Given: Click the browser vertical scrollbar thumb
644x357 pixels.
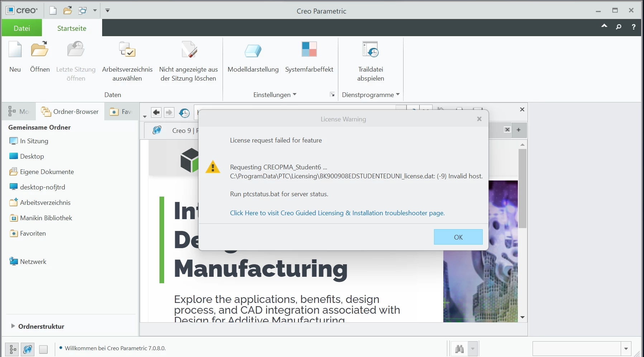Looking at the screenshot, I should [x=523, y=188].
